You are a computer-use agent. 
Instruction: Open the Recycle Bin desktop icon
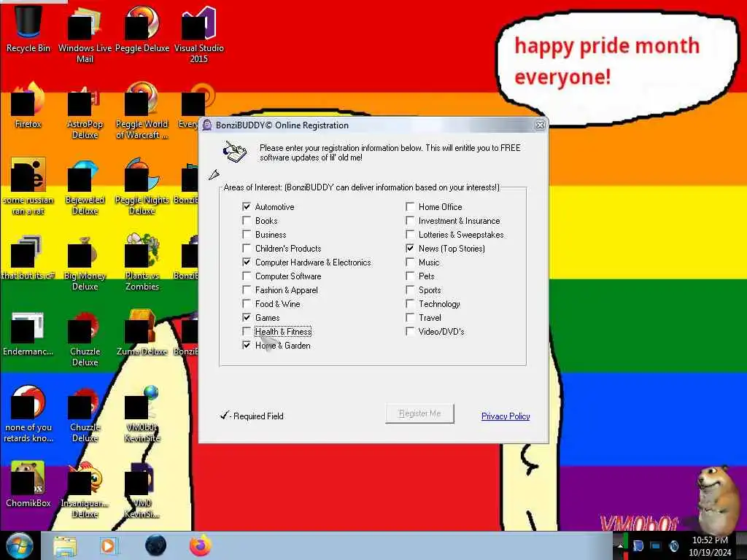(28, 28)
